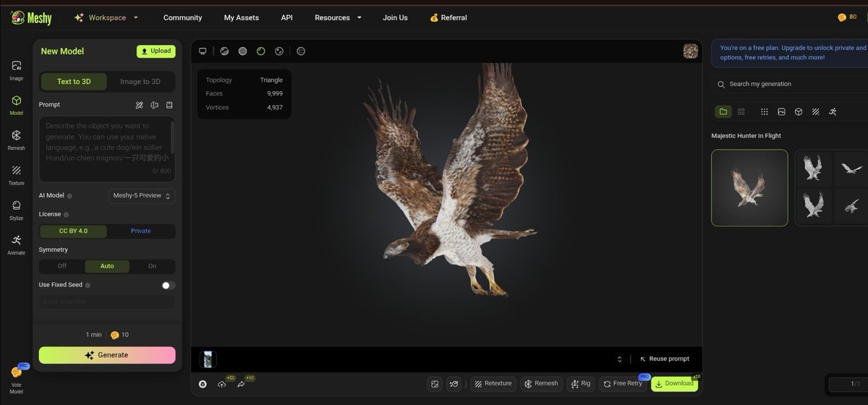This screenshot has width=868, height=405.
Task: Open the Referral page
Action: coord(448,17)
